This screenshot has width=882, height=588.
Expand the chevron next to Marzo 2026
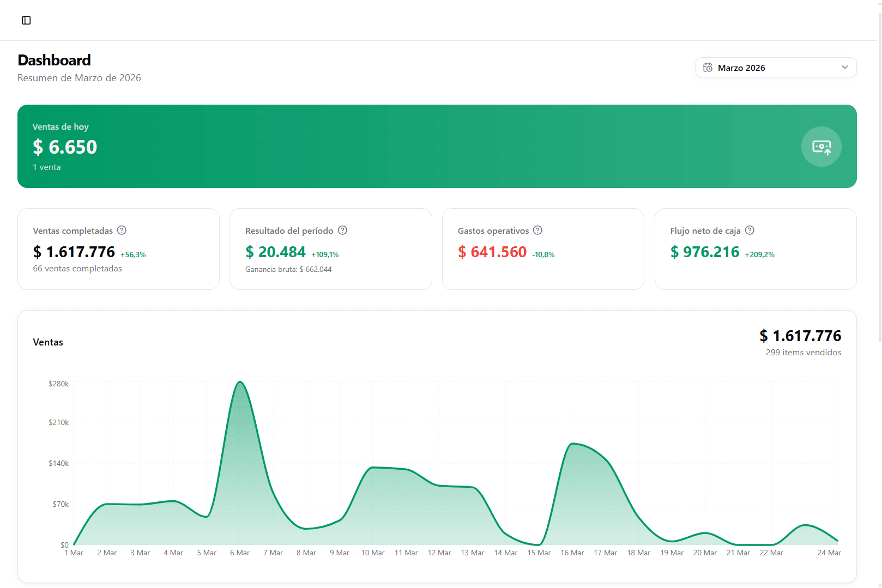click(845, 67)
